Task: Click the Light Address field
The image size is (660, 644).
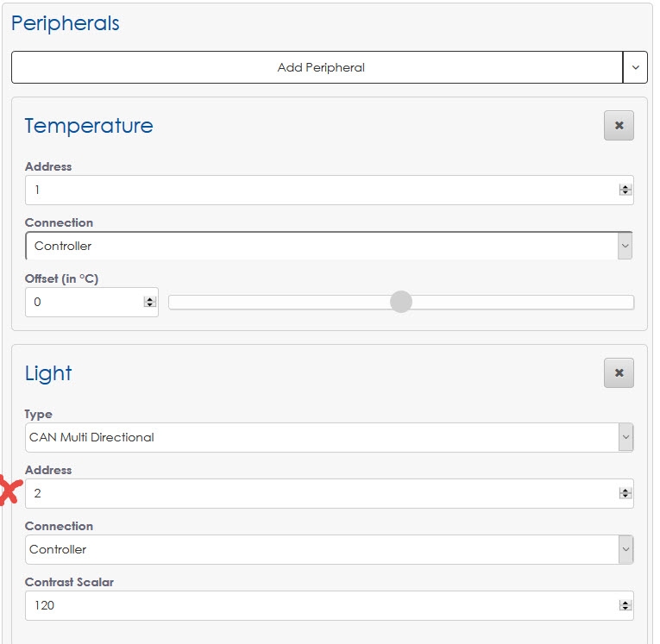Action: pyautogui.click(x=319, y=493)
